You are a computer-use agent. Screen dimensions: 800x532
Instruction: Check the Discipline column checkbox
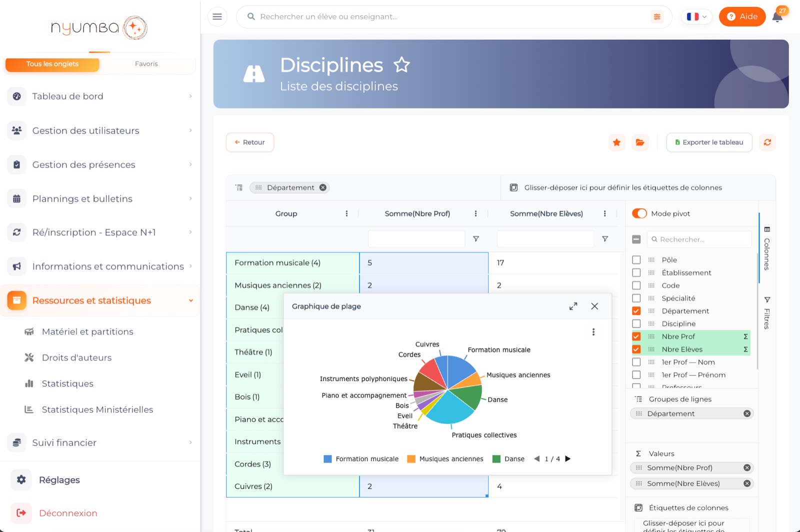point(636,323)
